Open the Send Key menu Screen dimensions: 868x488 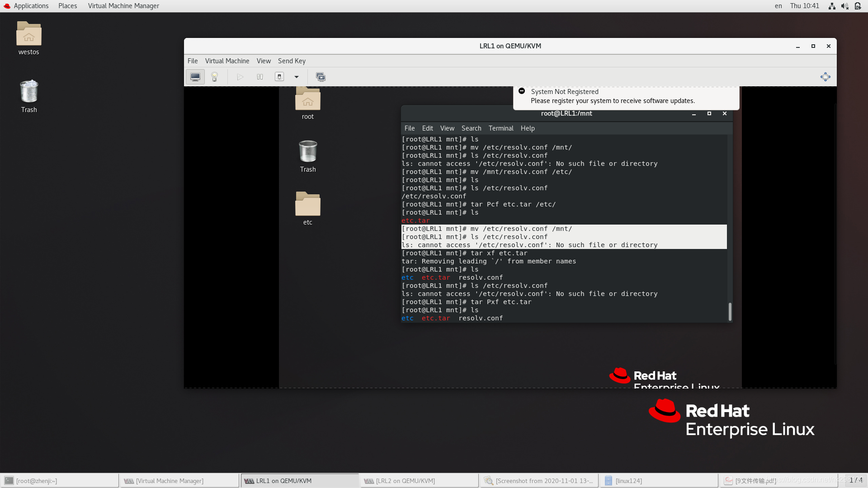tap(292, 60)
